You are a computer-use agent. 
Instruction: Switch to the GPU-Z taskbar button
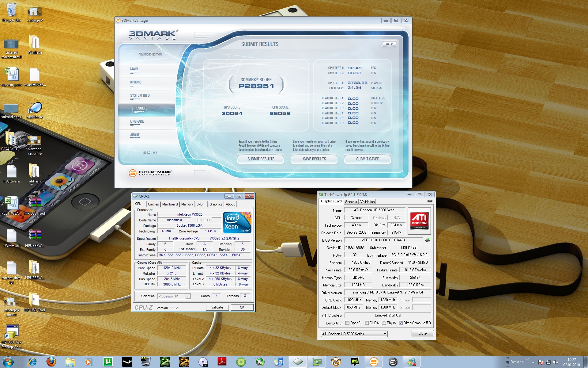click(x=317, y=362)
